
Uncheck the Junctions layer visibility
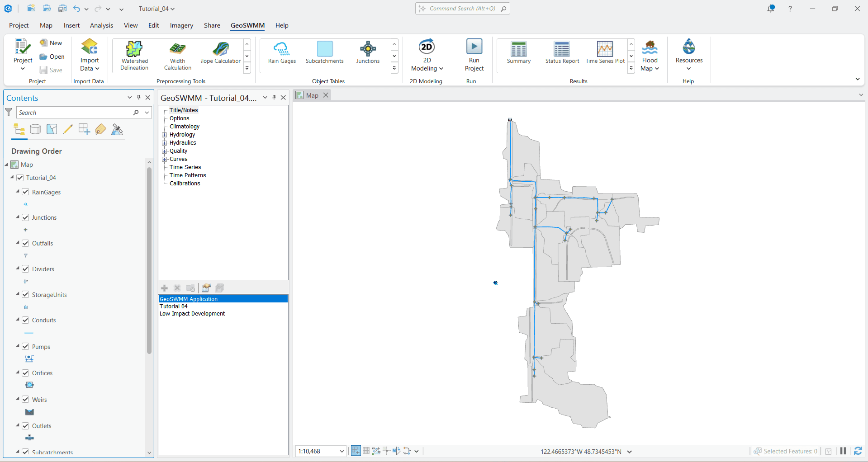[x=26, y=217]
